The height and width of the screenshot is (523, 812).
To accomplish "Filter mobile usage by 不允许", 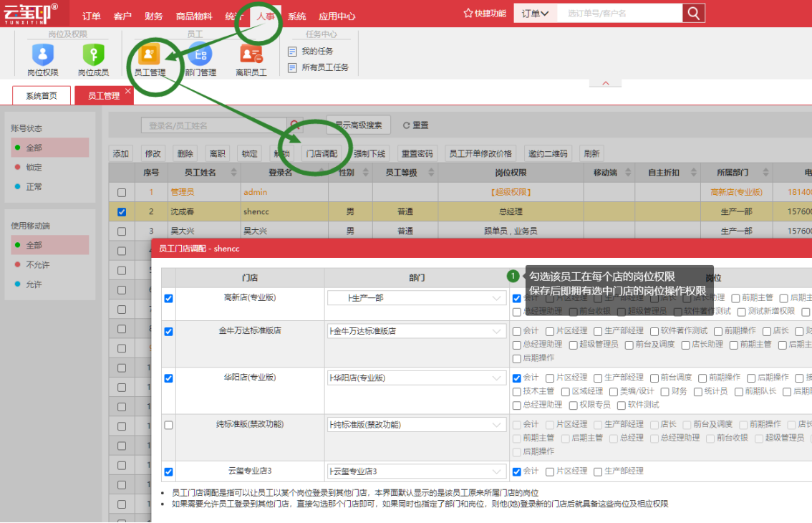I will click(x=49, y=265).
